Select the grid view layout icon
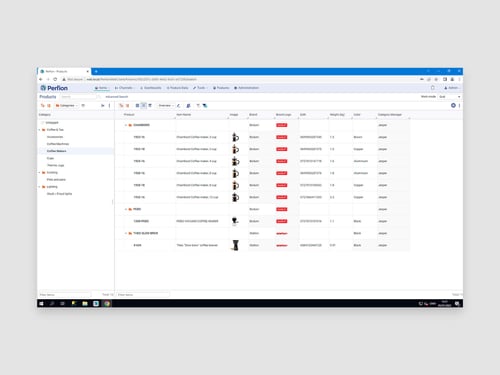The image size is (500, 375). click(137, 106)
